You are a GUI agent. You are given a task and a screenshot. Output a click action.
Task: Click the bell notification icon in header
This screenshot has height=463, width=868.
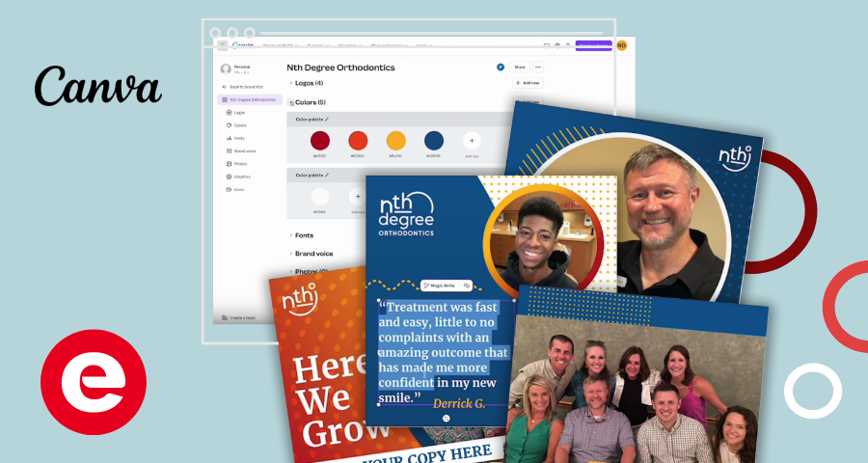(568, 45)
